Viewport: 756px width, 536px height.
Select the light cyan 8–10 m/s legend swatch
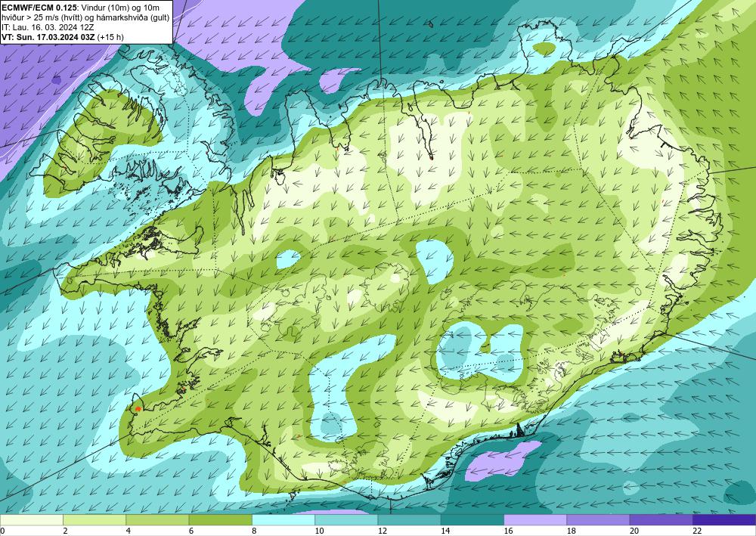point(283,520)
